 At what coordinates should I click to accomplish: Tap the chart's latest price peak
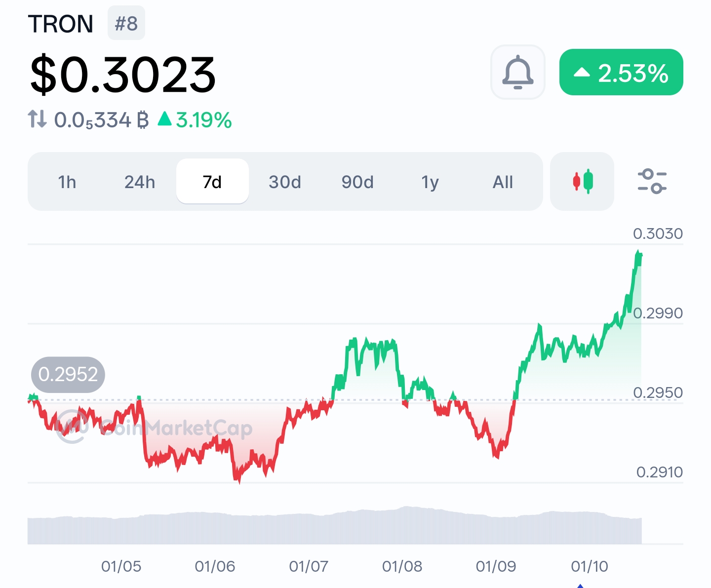[638, 253]
